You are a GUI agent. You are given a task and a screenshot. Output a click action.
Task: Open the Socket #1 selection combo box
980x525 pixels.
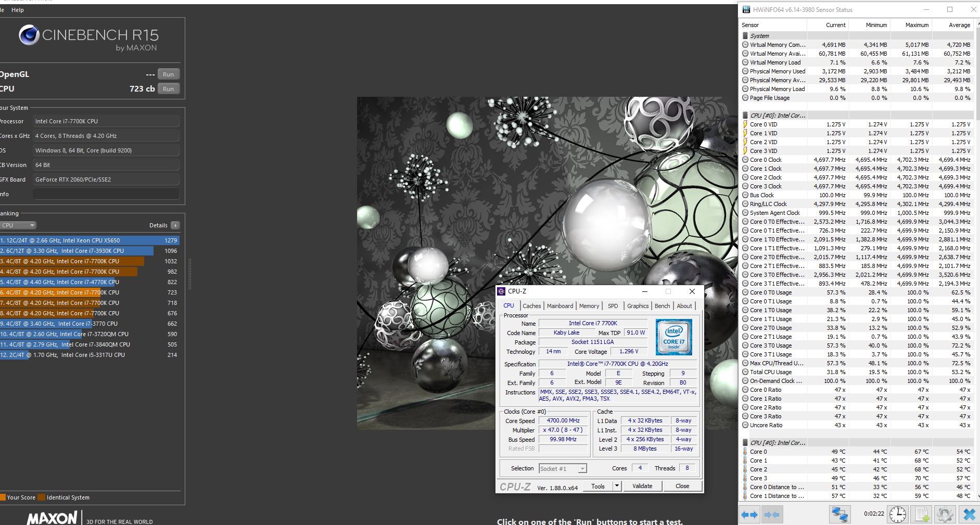(x=563, y=468)
